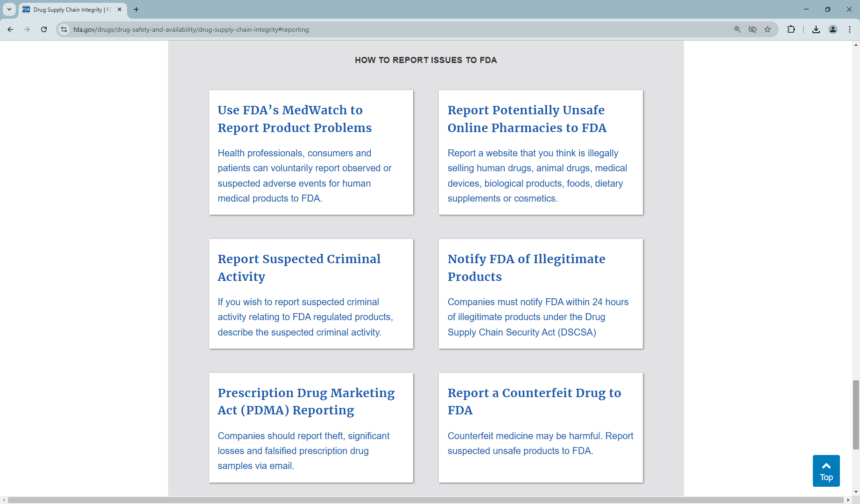The image size is (860, 504).
Task: Close the Chrome window
Action: pos(849,9)
